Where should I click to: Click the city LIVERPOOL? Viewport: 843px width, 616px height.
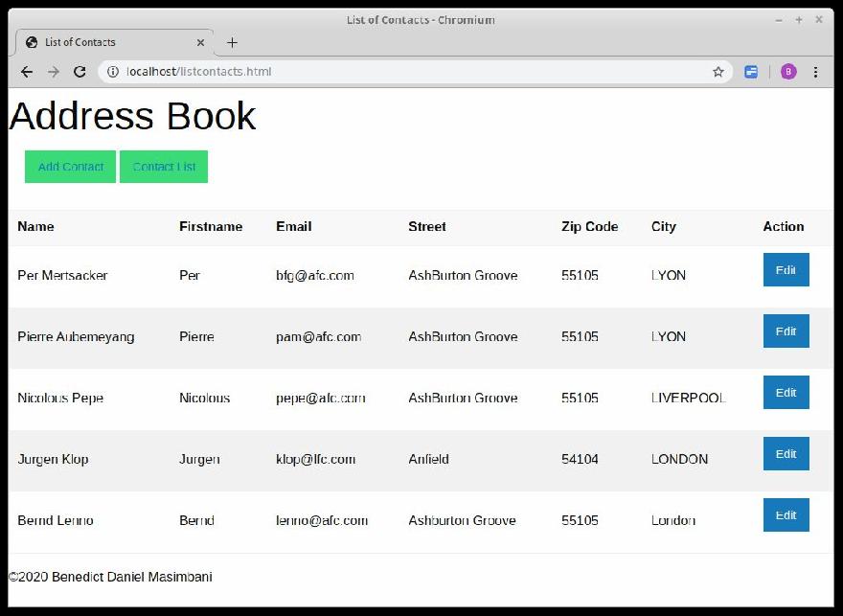tap(688, 398)
